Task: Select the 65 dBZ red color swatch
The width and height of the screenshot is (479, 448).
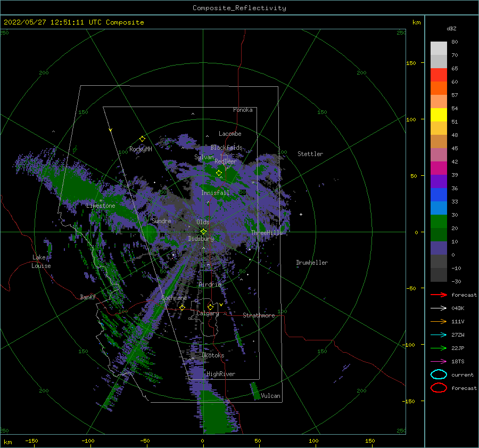Action: [439, 75]
